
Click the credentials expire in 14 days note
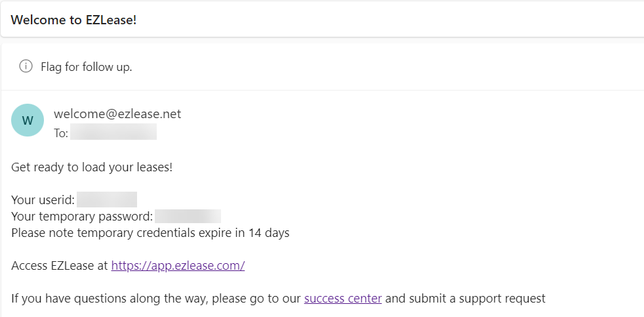[x=150, y=233]
